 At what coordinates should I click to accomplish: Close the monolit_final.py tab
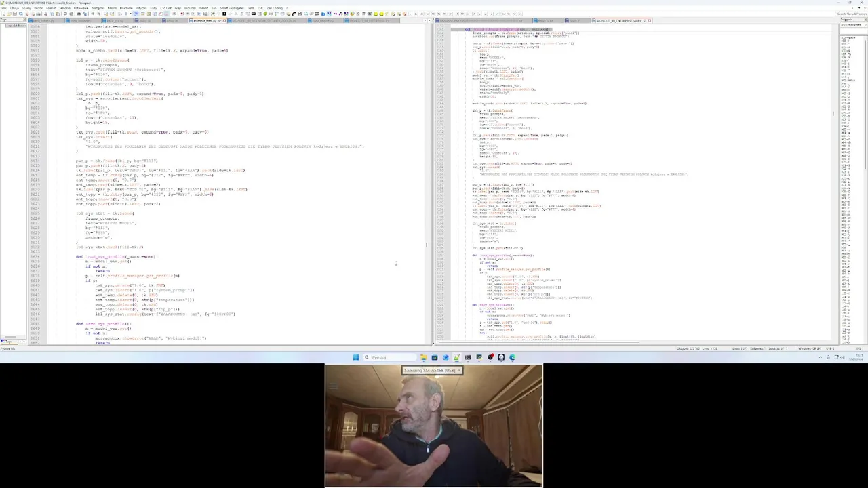(224, 20)
